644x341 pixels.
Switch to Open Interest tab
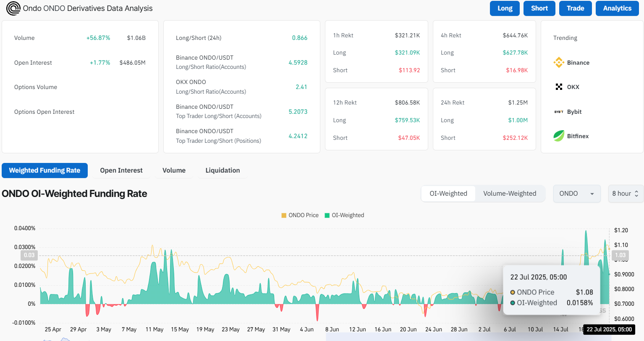tap(121, 170)
